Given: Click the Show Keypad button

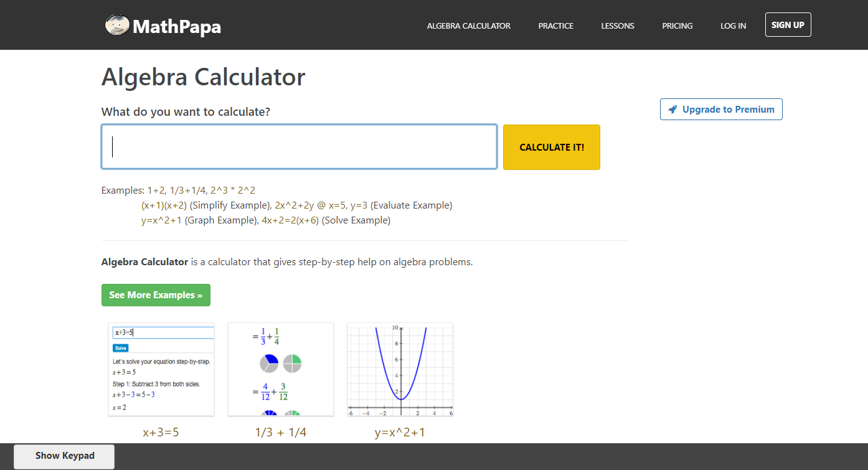Looking at the screenshot, I should (x=65, y=456).
